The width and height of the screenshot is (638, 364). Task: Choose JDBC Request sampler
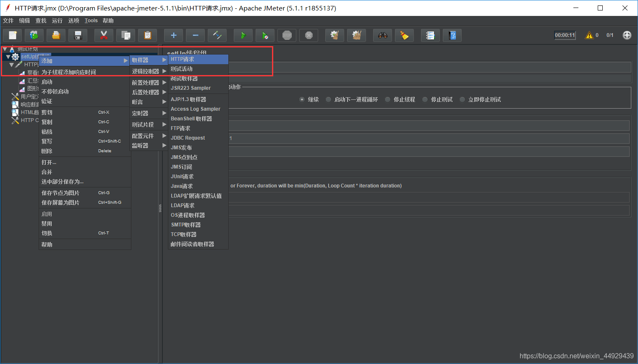point(198,138)
